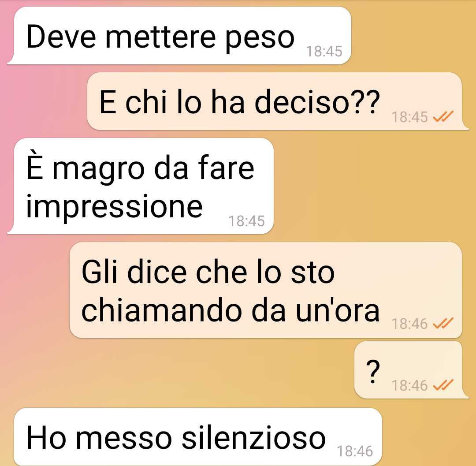Click read checkmarks on "E chi lo ha deciso??"
This screenshot has width=476, height=466.
click(443, 116)
